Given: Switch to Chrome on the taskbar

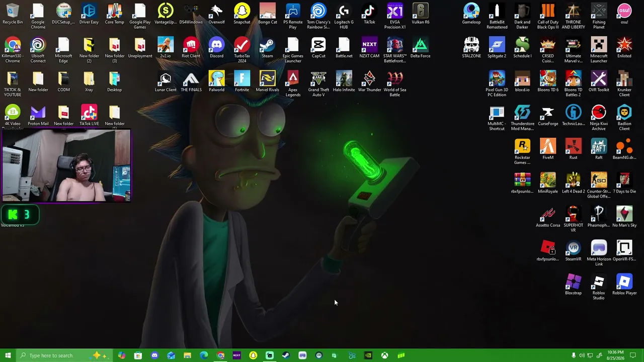Looking at the screenshot, I should (220, 355).
